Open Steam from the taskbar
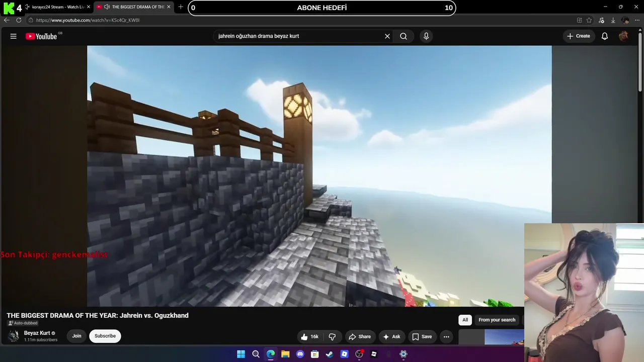Screen dimensions: 644x362 pyautogui.click(x=330, y=354)
